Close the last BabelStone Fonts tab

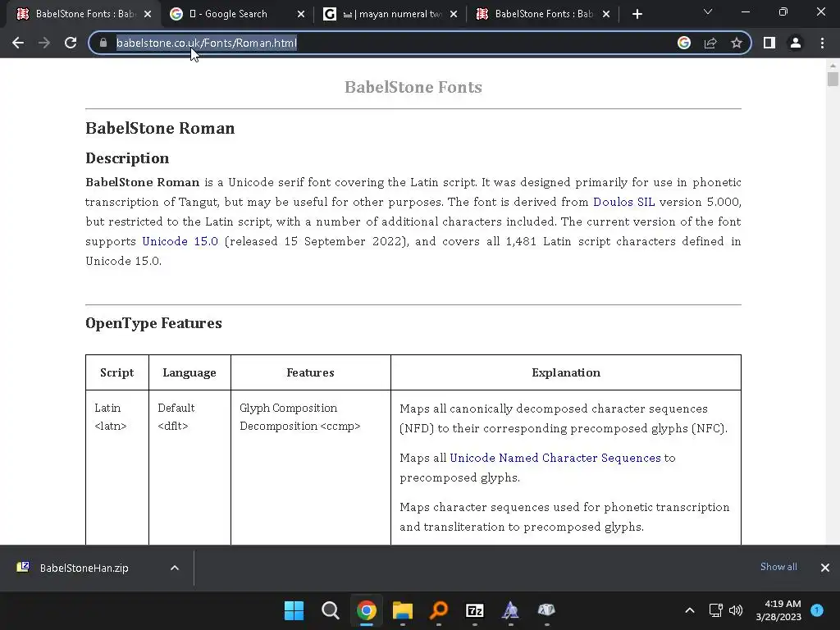[606, 14]
